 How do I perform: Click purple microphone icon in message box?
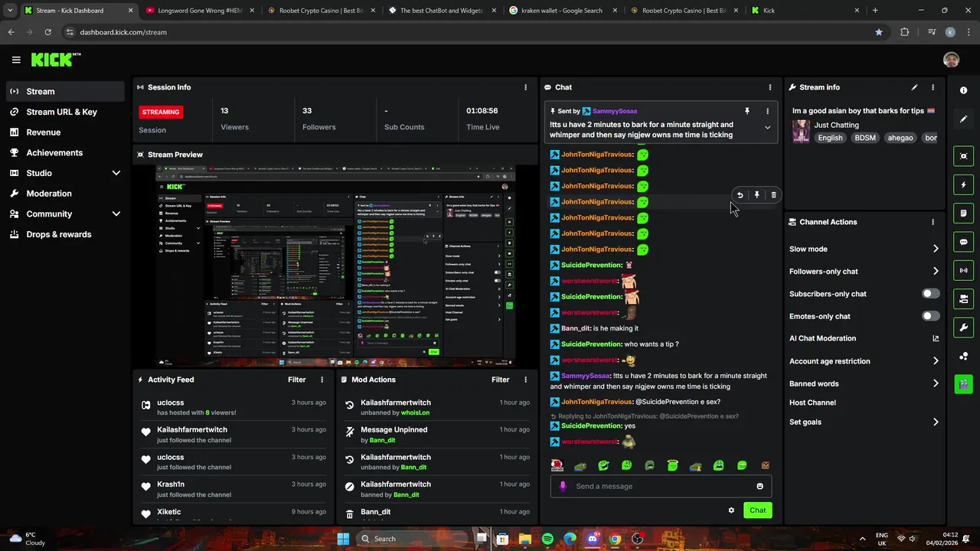coord(563,486)
